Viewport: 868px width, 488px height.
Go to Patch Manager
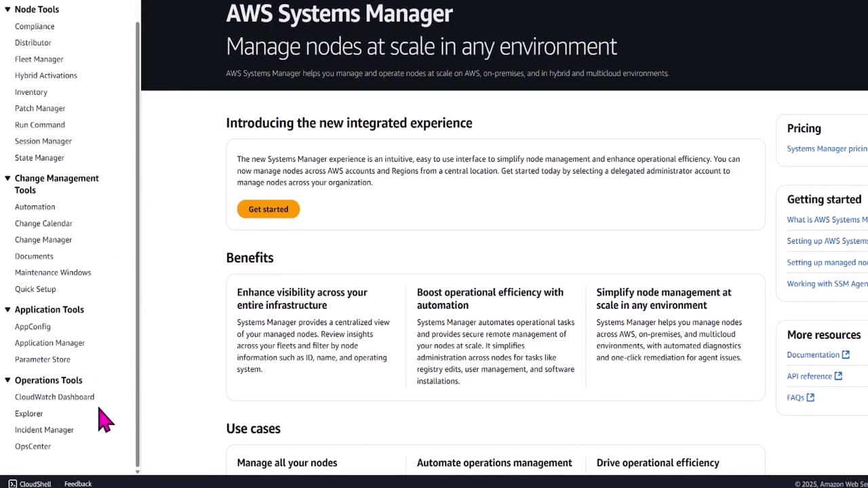pos(40,108)
